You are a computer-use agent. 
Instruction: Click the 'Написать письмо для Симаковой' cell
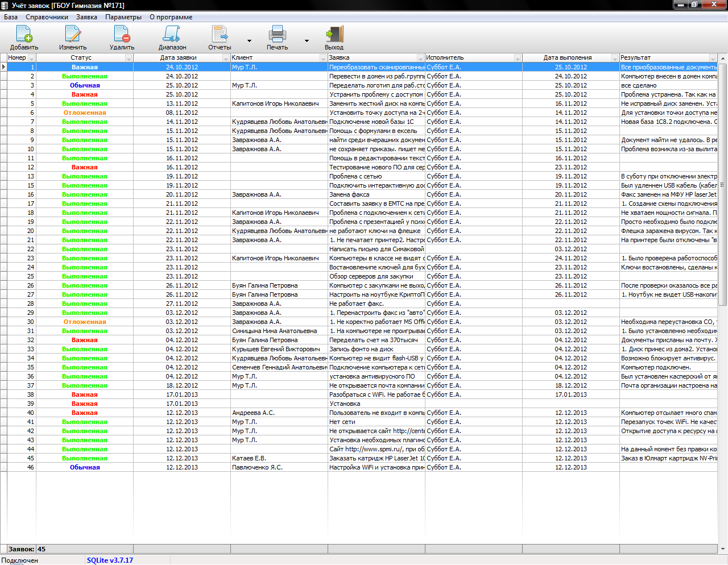coord(377,249)
